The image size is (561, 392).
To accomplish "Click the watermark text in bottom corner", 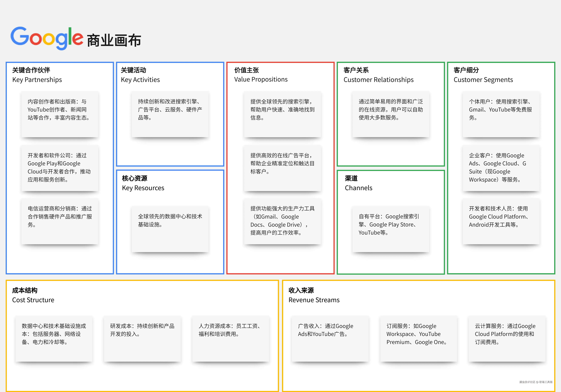I will [x=536, y=382].
